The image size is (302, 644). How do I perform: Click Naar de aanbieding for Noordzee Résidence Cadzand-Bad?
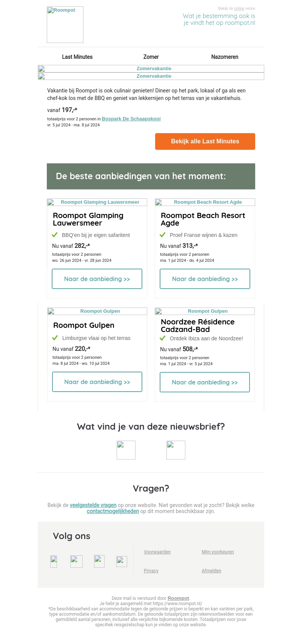coord(205,382)
